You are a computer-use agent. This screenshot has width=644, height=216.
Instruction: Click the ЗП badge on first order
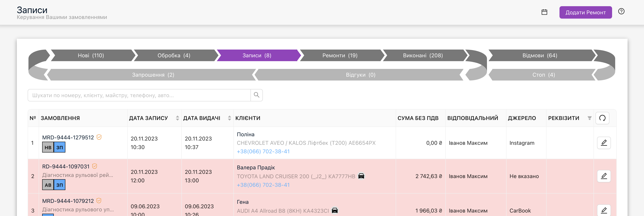pos(60,147)
